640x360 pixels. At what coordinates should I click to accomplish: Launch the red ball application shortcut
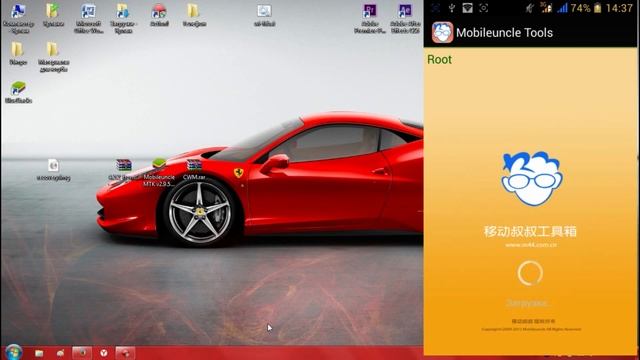159,11
